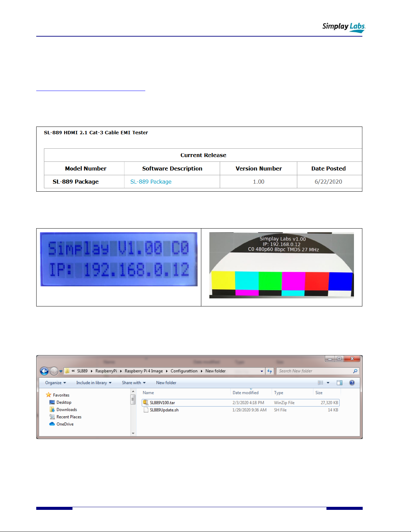The image size is (411, 532).
Task: Open the Organize menu
Action: click(55, 383)
